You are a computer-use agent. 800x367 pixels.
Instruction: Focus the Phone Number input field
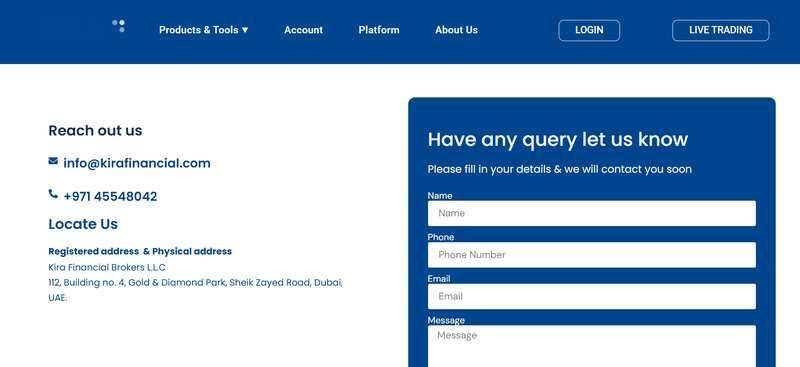point(592,255)
